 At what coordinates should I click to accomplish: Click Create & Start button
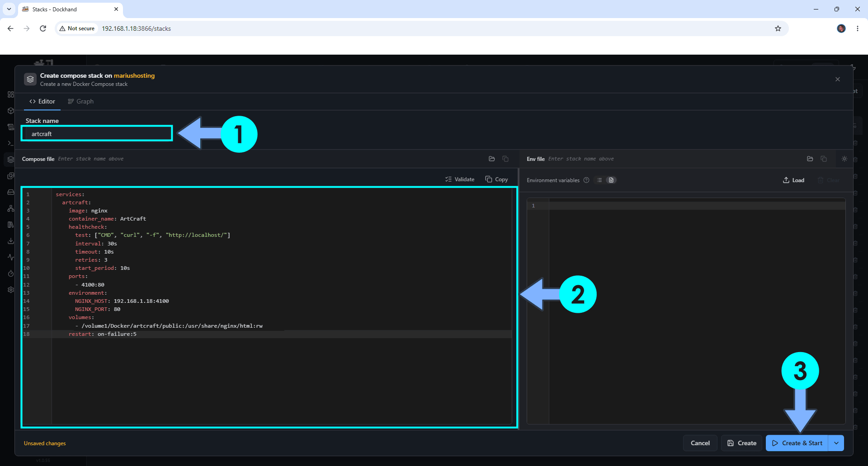coord(797,443)
